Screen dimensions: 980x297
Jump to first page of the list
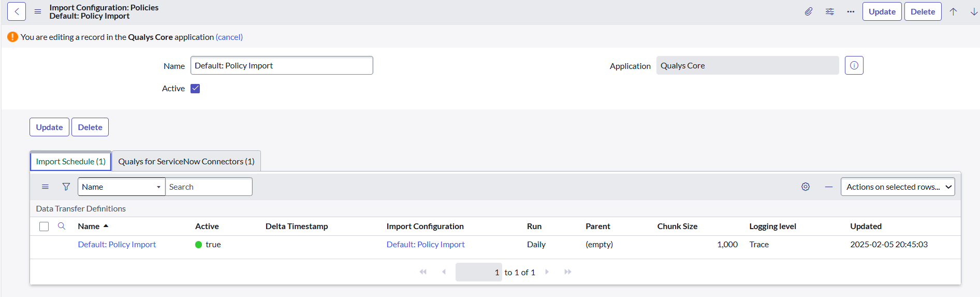pos(423,272)
